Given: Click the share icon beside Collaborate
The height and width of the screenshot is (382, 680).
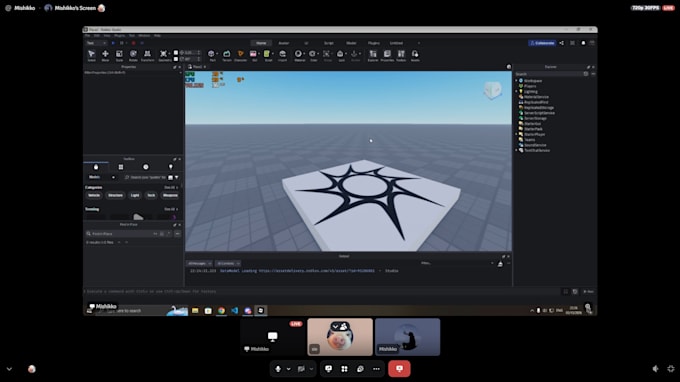Looking at the screenshot, I should coord(562,43).
